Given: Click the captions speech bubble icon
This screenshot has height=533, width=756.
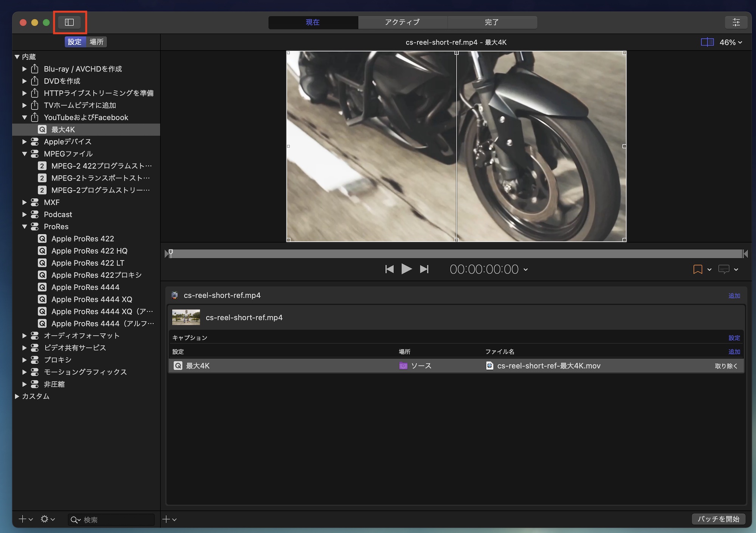Looking at the screenshot, I should (x=723, y=269).
